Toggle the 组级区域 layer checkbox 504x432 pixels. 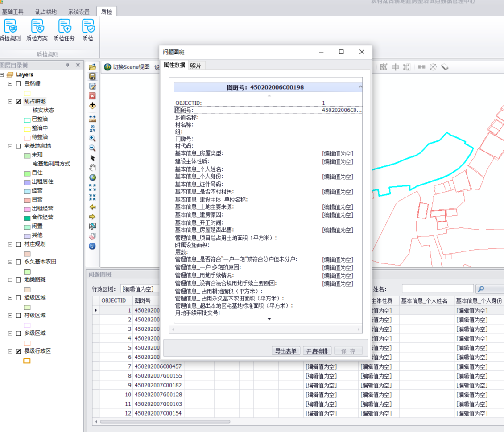[18, 298]
